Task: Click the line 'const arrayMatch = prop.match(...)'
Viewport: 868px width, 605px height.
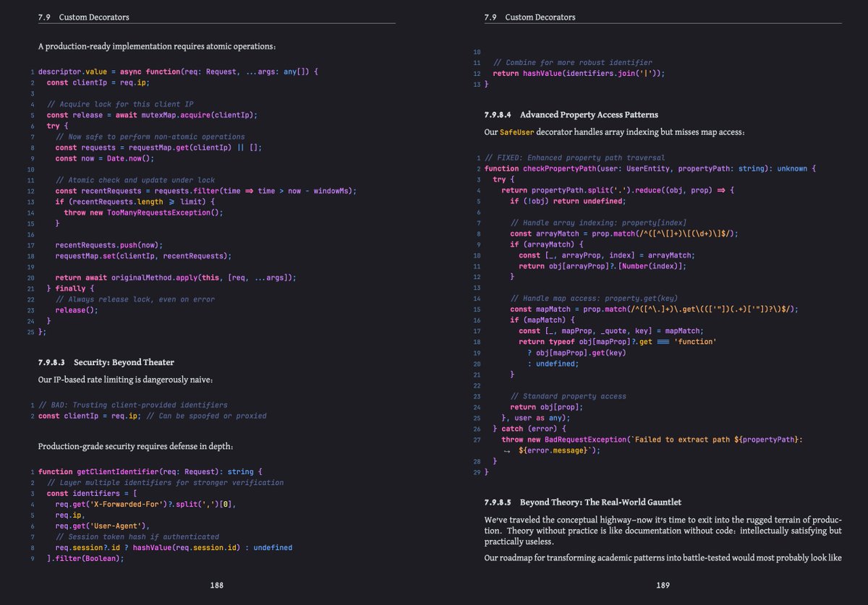Action: pyautogui.click(x=624, y=233)
